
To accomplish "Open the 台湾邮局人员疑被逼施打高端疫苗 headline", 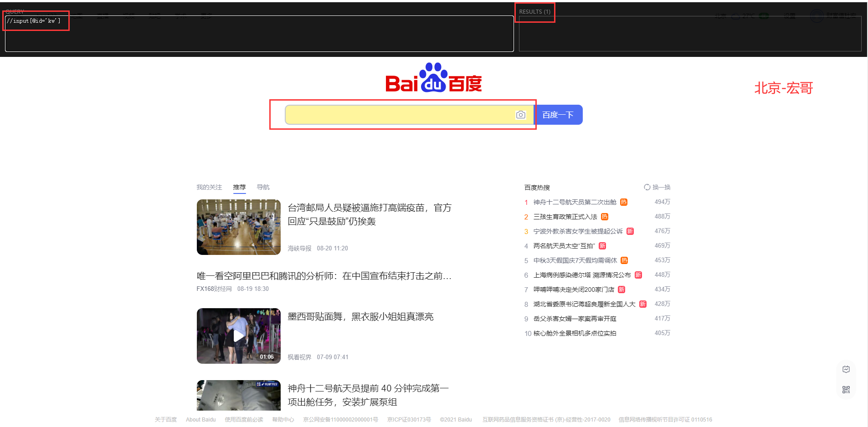I will 370,214.
